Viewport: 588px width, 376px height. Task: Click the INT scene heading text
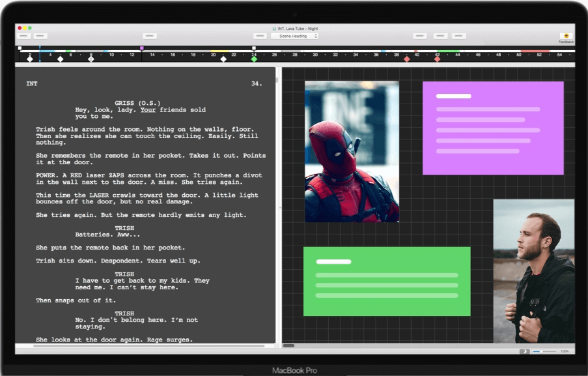(x=31, y=84)
